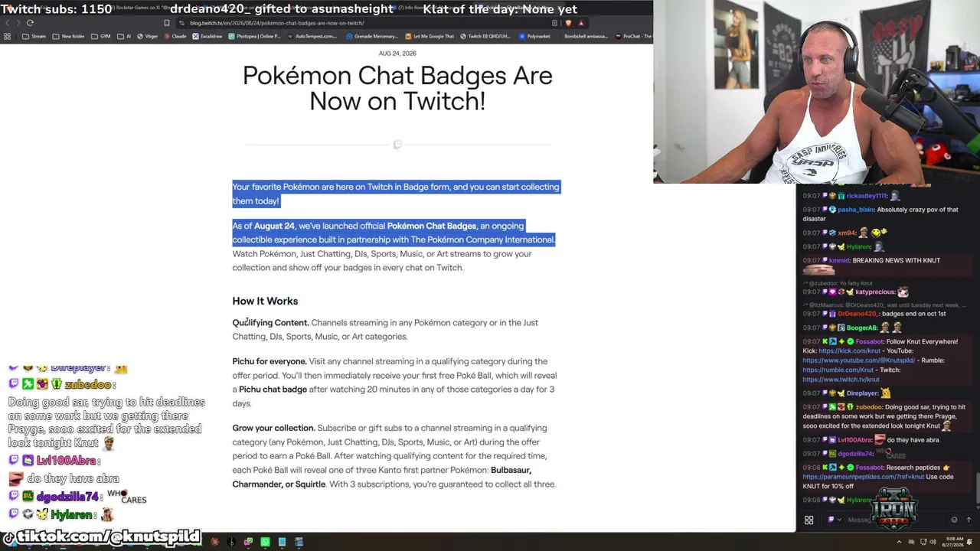This screenshot has width=980, height=551.
Task: Open the apps grid icon in bookmarks bar
Action: 7,36
